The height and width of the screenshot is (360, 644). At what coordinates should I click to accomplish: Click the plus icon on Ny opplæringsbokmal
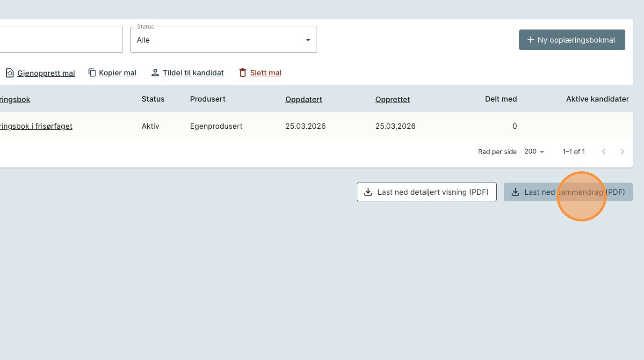530,40
